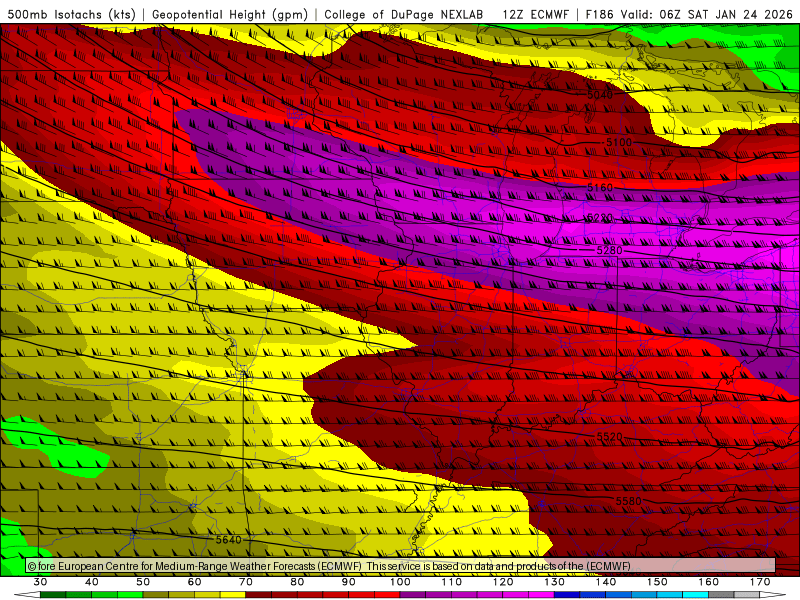Click the 5160 height contour label
The image size is (800, 600).
point(599,188)
